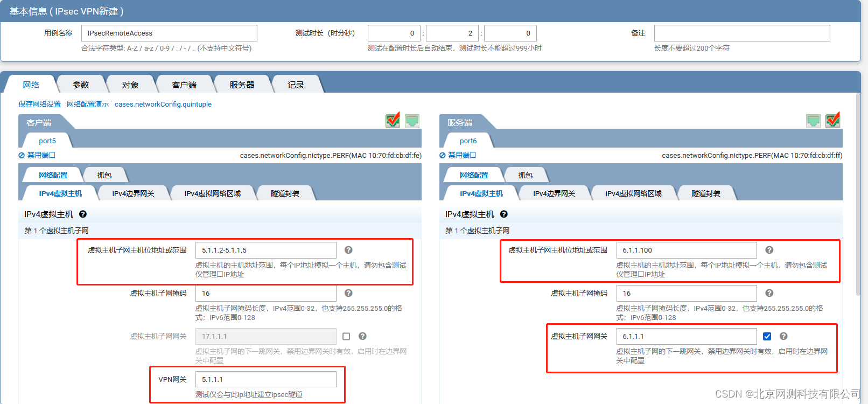Open client IPv4虚拟网络区域 tab
The width and height of the screenshot is (868, 404).
213,193
